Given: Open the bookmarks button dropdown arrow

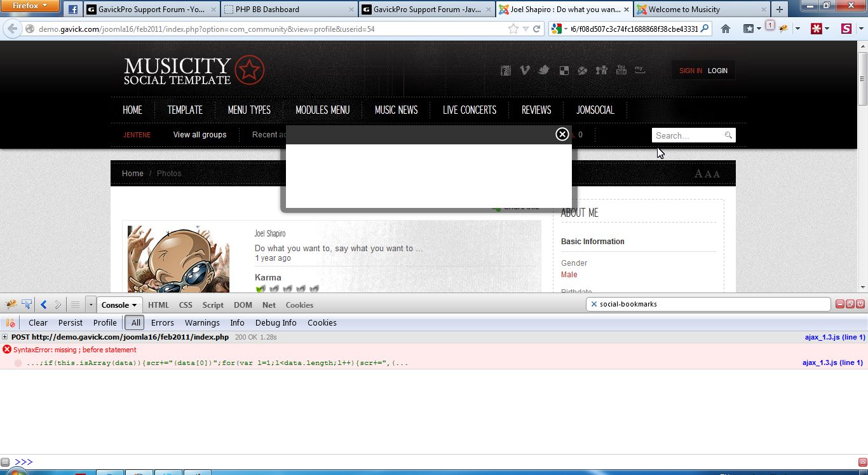Looking at the screenshot, I should tap(759, 29).
